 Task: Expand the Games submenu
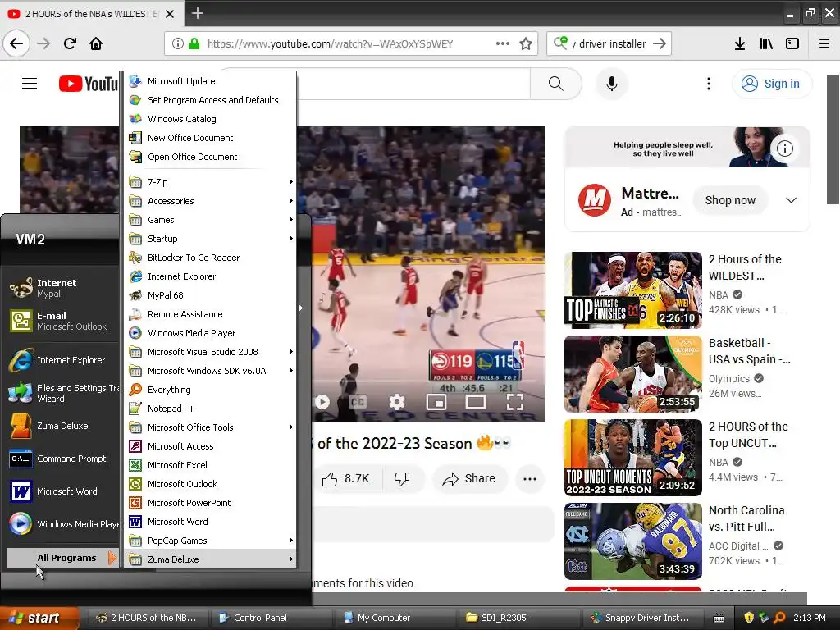pos(210,220)
